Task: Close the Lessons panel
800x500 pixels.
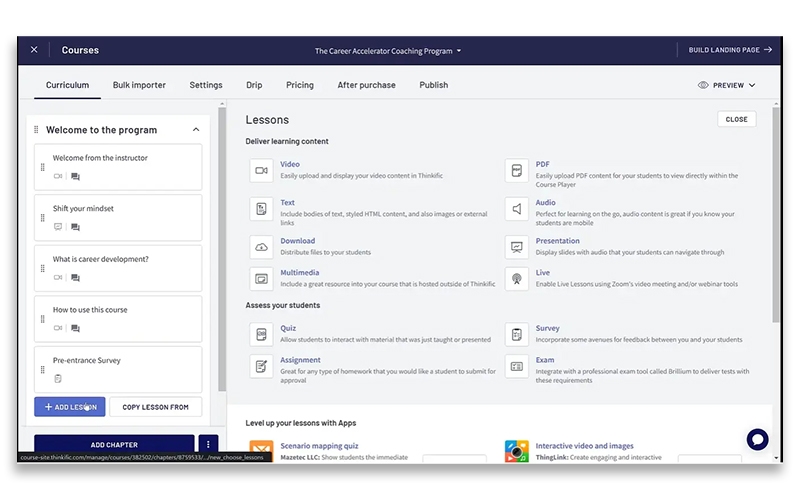Action: click(736, 119)
